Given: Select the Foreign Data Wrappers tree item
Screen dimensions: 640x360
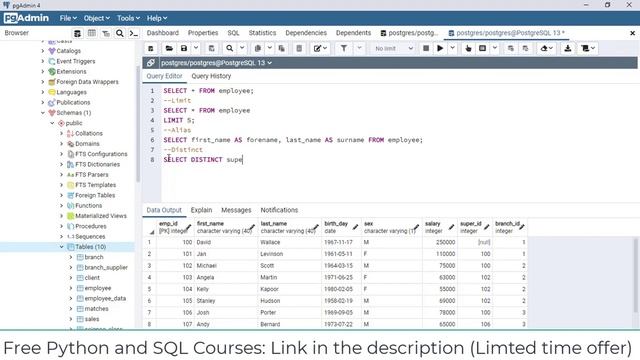Looking at the screenshot, I should click(87, 82).
